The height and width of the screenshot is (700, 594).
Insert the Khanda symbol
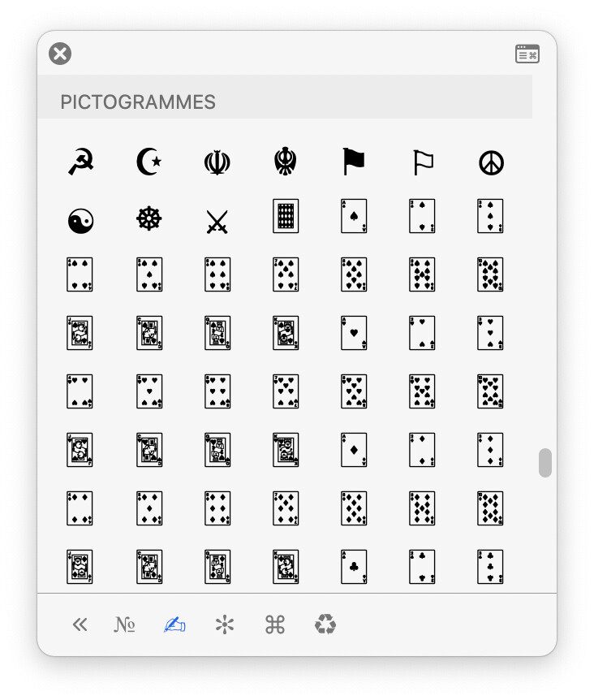[x=286, y=161]
